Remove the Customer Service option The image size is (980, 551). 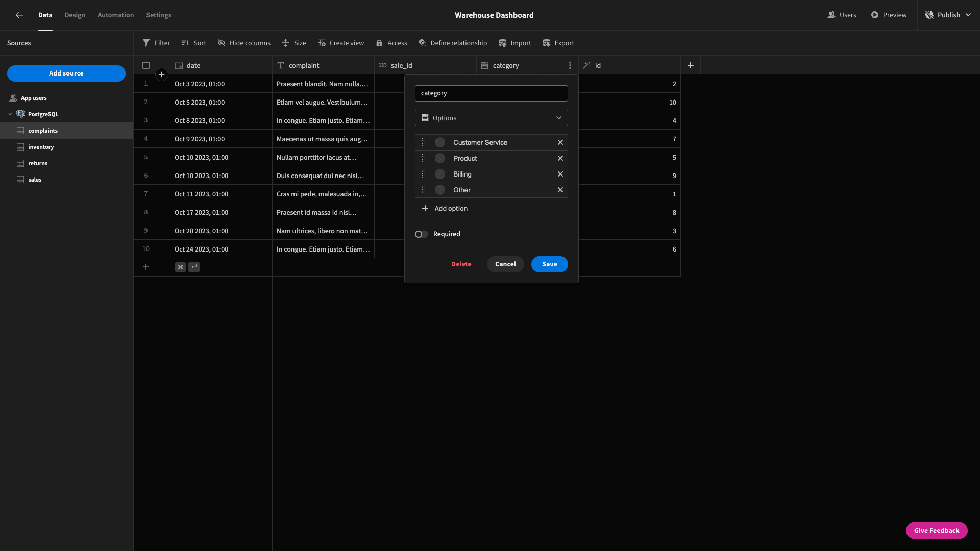point(560,142)
